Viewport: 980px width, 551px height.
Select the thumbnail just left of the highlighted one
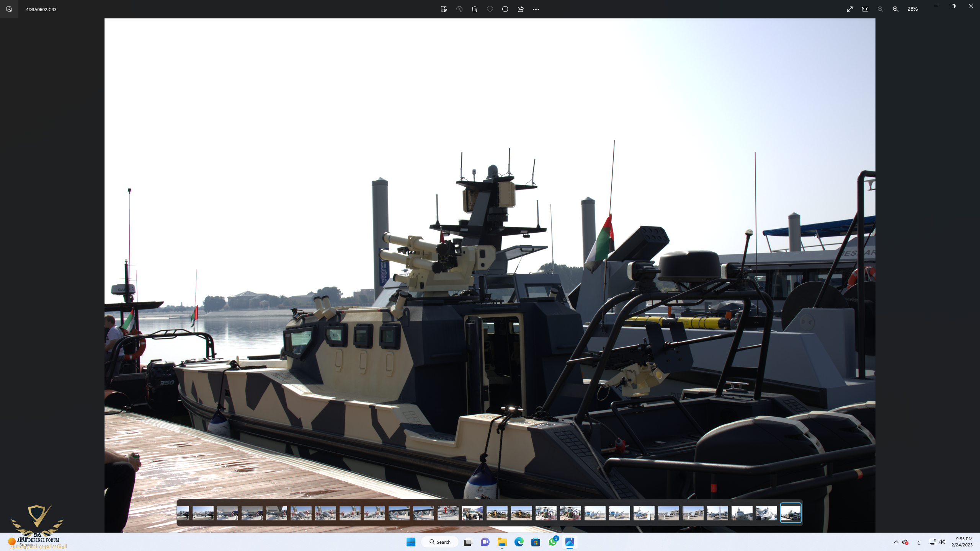[766, 513]
